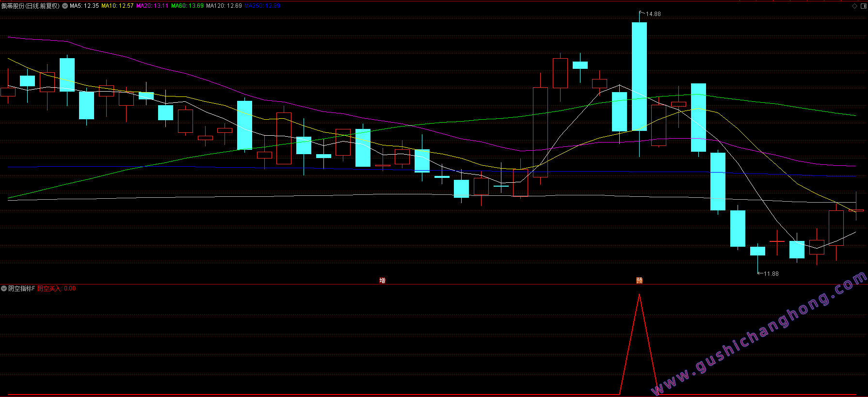Click the 预 event marker below the chart

click(x=639, y=281)
